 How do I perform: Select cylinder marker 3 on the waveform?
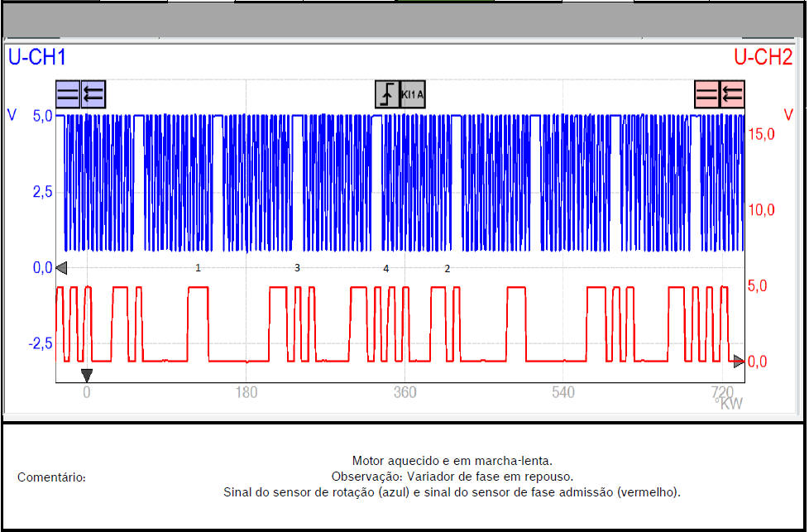[297, 268]
